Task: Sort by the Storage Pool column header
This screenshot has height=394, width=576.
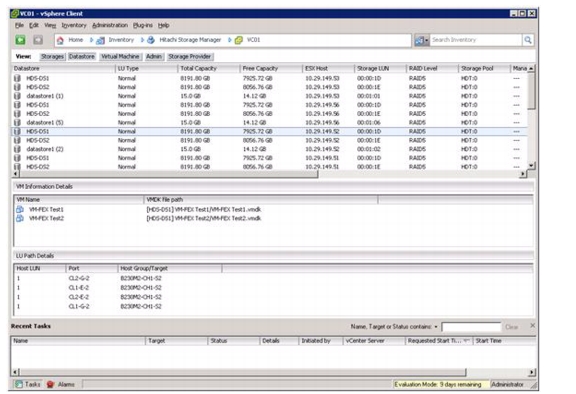Action: point(484,68)
